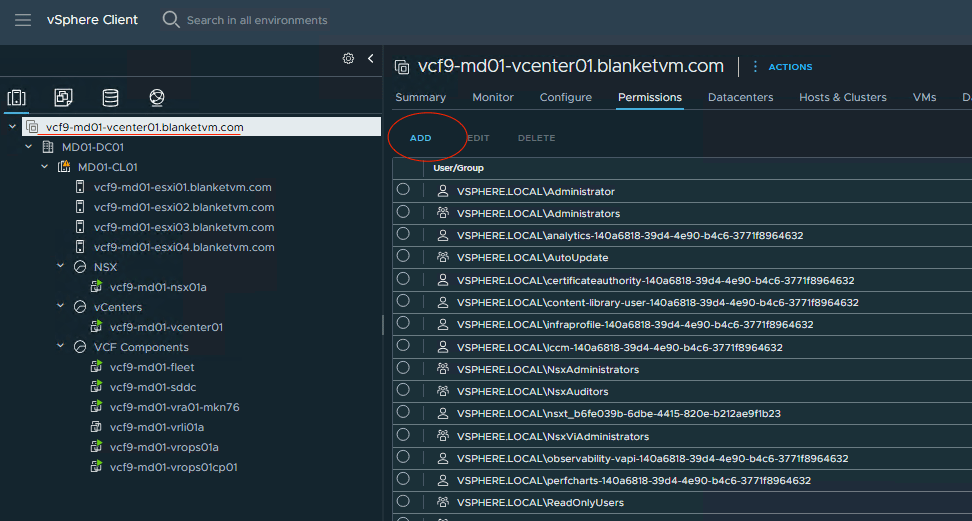Select host vcf9-md01-esxi03.blanketvm.com in tree
Viewport: 972px width, 521px height.
pos(183,227)
